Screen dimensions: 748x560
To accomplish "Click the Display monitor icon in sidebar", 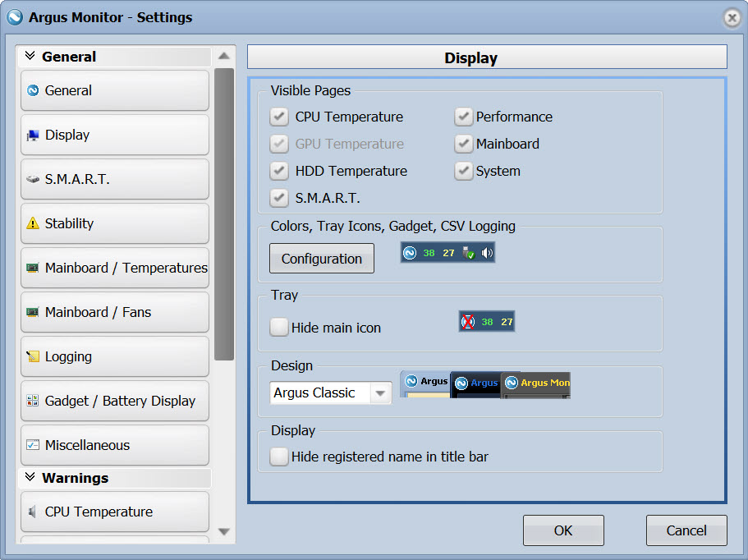I will tap(33, 135).
